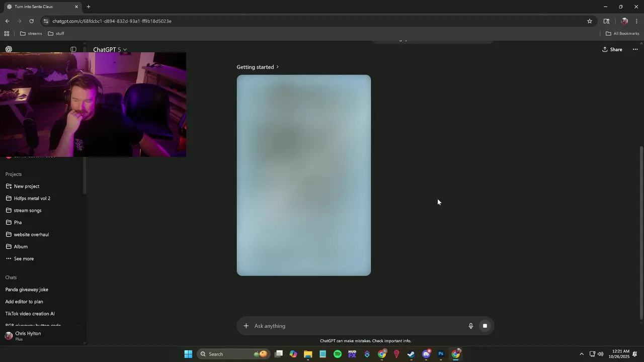Reload the page with refresh icon
This screenshot has height=362, width=644.
click(32, 21)
